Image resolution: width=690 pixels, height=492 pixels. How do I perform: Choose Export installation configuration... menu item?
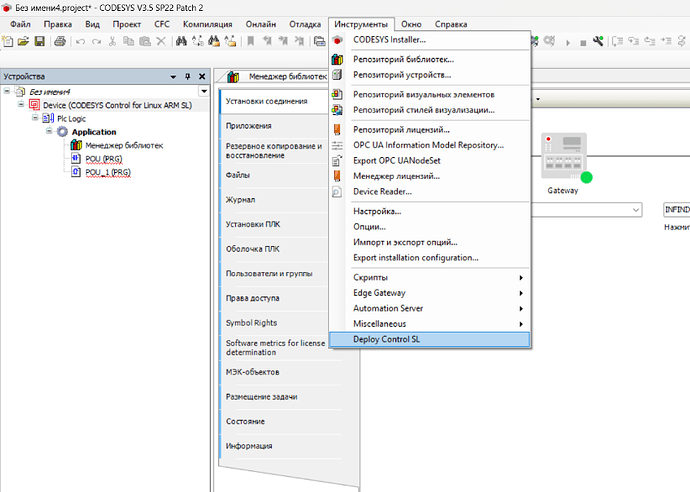click(429, 258)
